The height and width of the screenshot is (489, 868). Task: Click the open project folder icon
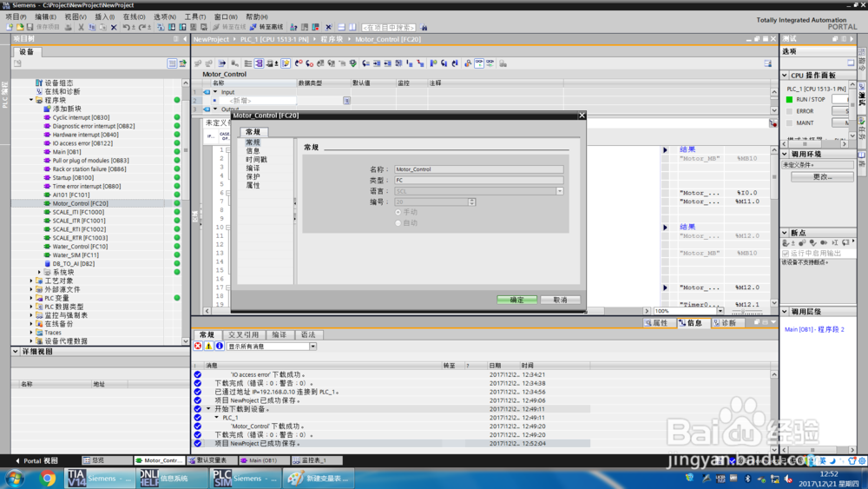20,27
